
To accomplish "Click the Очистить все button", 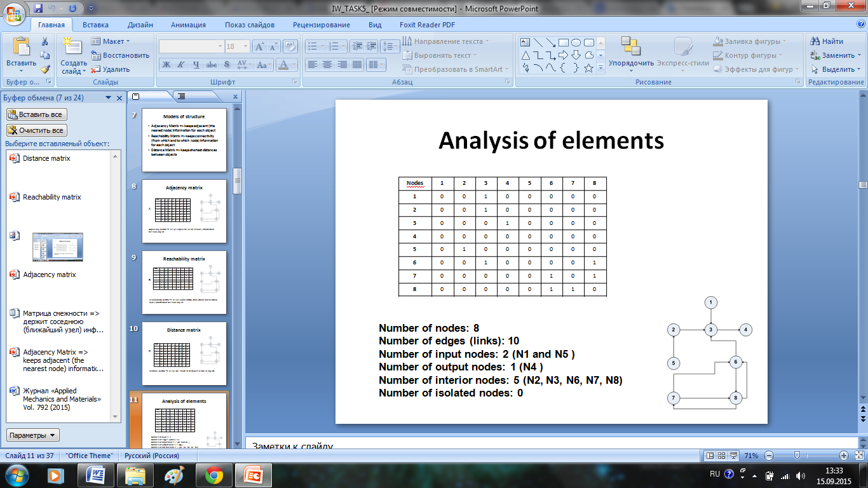I will (x=36, y=130).
